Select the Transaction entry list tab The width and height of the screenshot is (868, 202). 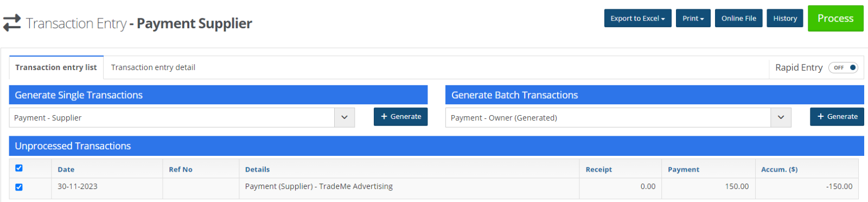(x=56, y=67)
